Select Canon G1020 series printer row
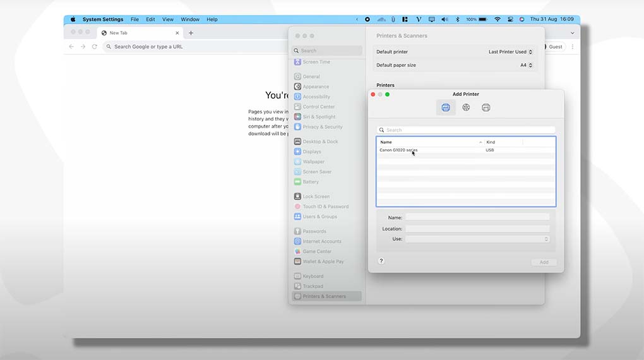This screenshot has height=360, width=644. [x=466, y=150]
